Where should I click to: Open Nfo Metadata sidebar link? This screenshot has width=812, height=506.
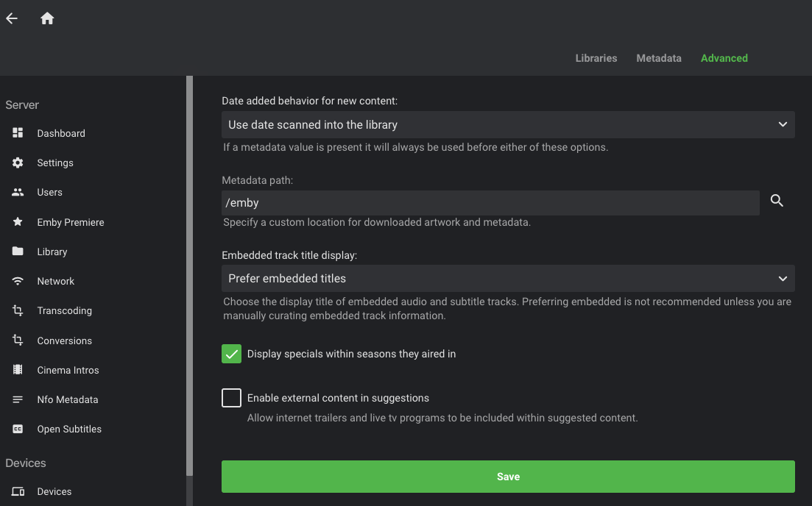[67, 399]
